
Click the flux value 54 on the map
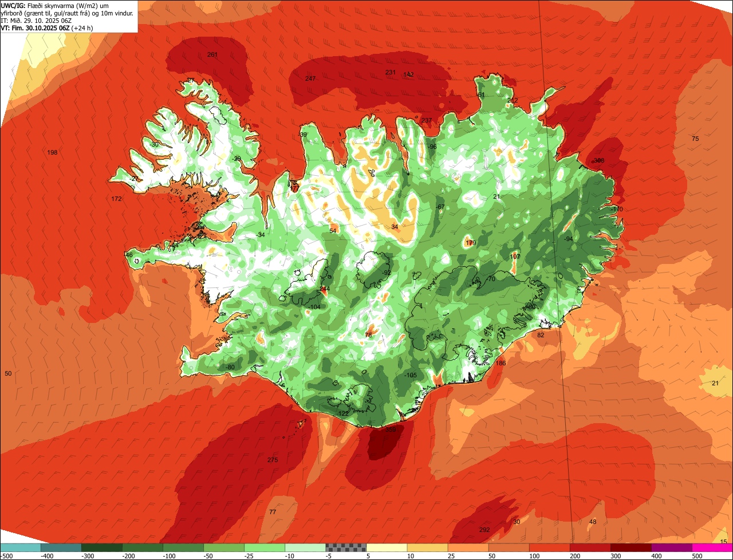point(333,231)
